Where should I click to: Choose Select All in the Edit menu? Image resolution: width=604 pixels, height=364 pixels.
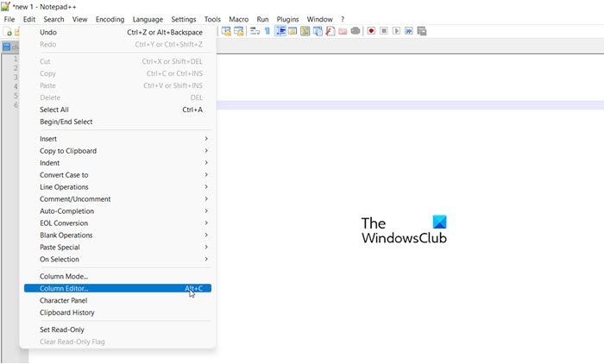point(117,110)
